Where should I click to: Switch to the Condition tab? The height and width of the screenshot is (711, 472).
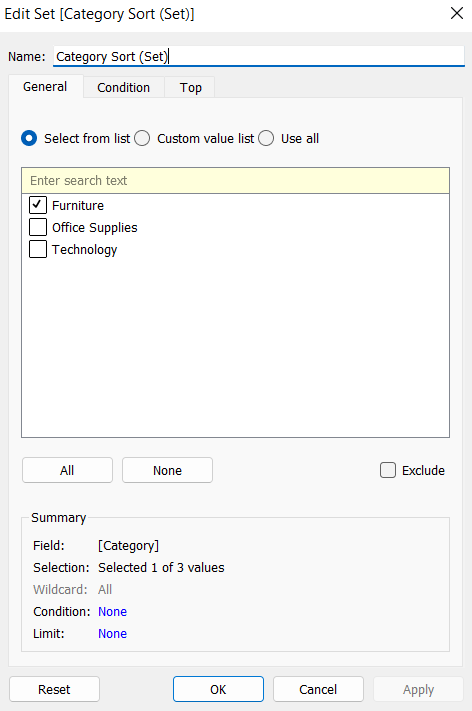[x=123, y=88]
